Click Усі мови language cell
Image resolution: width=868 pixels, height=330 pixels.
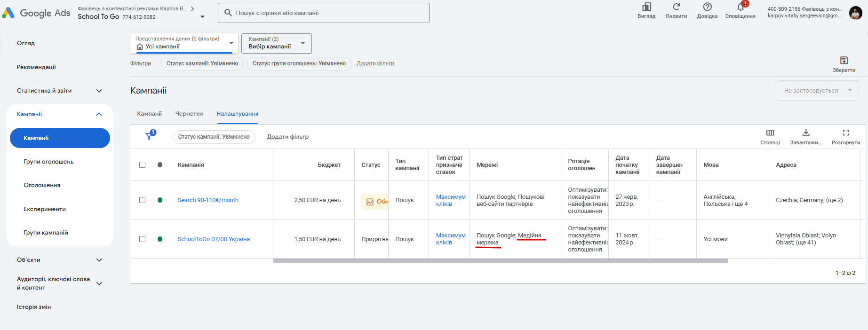[716, 239]
